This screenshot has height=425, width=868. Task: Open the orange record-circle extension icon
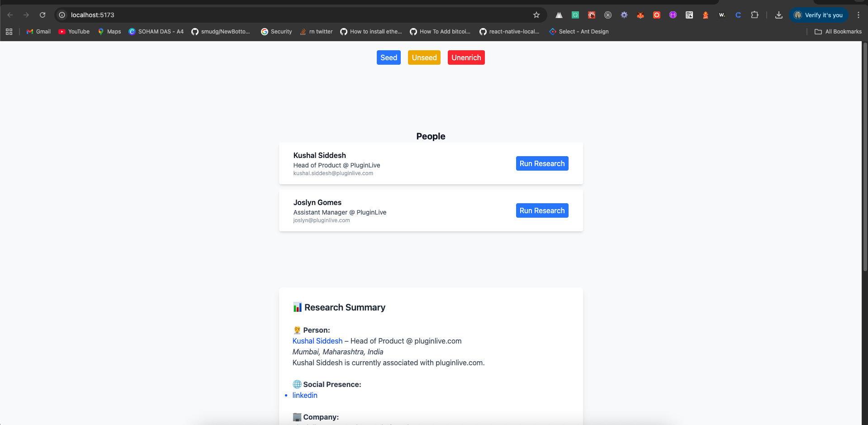(657, 15)
